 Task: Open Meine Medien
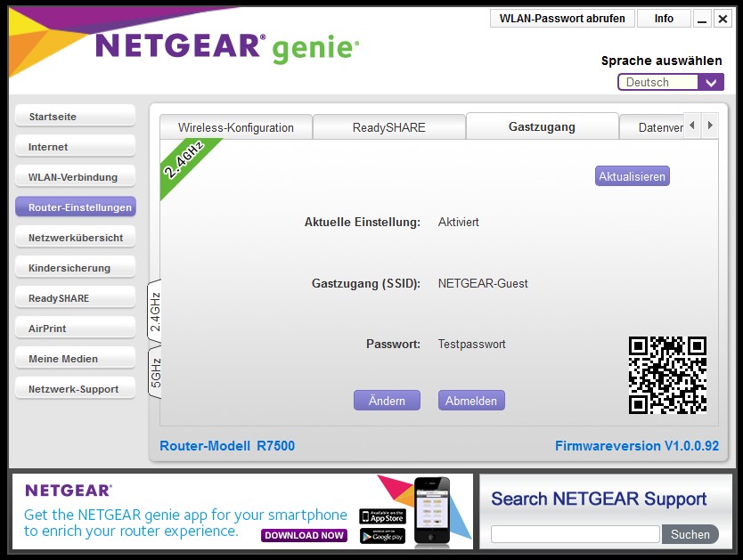(76, 358)
